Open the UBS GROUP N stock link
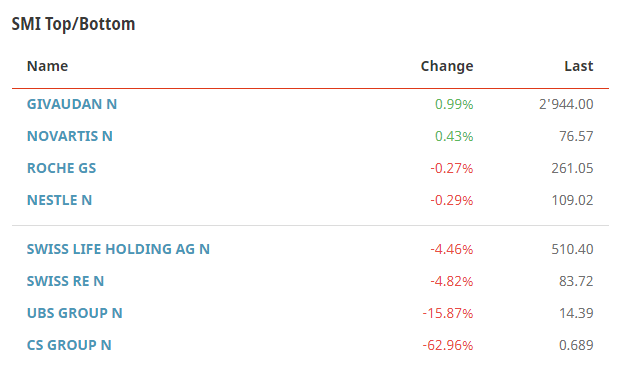Image resolution: width=636 pixels, height=379 pixels. (75, 313)
